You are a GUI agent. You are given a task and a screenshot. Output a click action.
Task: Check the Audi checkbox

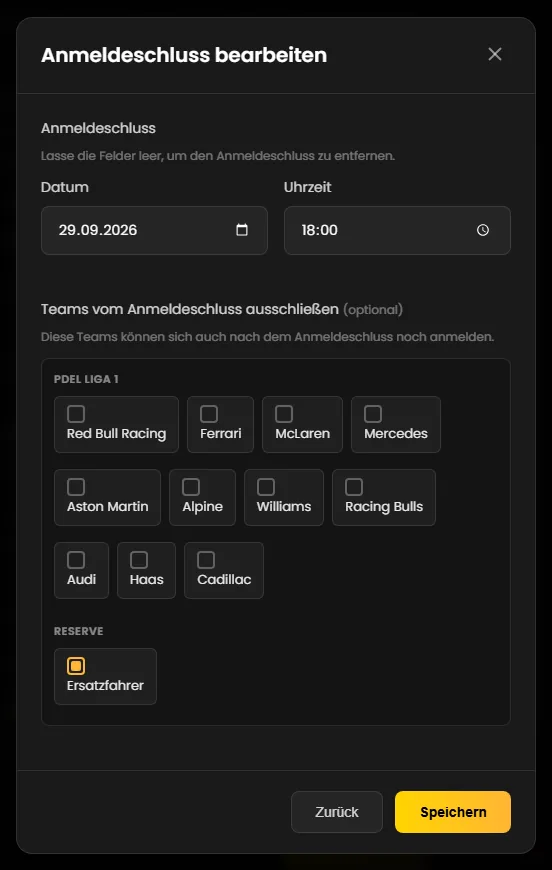[x=76, y=560]
